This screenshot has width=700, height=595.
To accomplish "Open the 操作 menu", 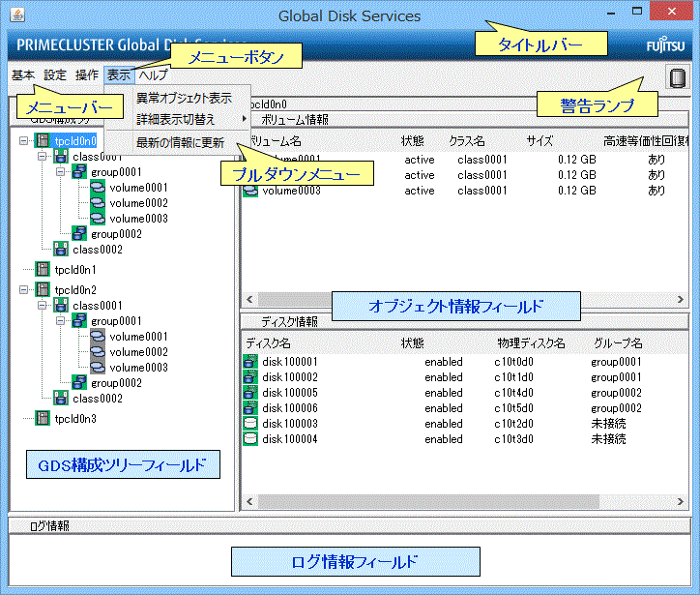I will click(x=87, y=75).
